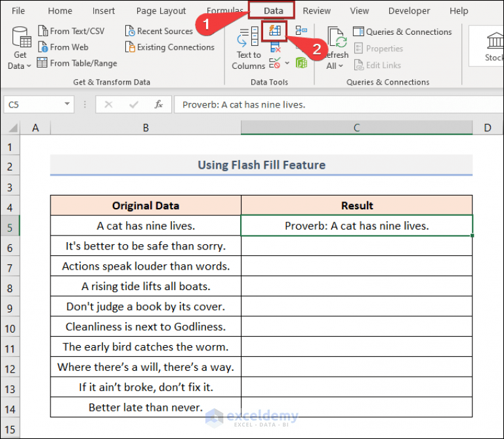Click the fill handle of cell C5
504x439 pixels.
coord(472,236)
